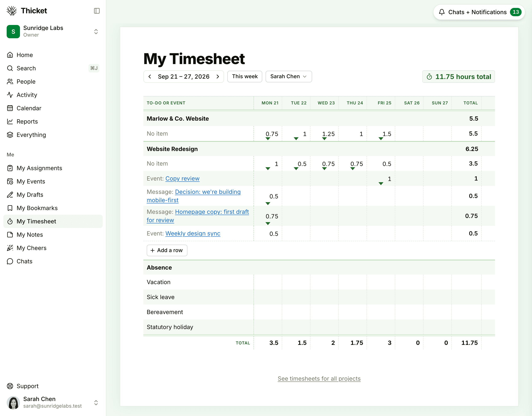Go to the previous week
The height and width of the screenshot is (416, 532).
[x=150, y=77]
